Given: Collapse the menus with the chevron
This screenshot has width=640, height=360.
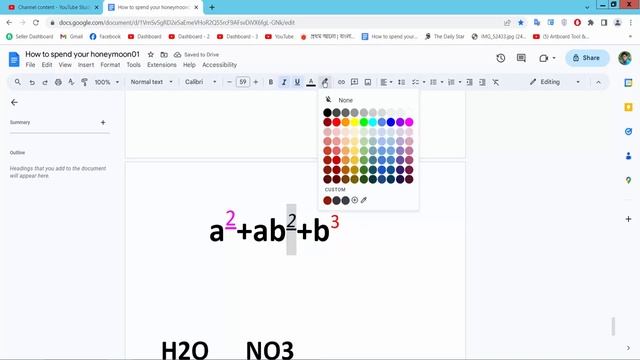Looking at the screenshot, I should coord(598,82).
